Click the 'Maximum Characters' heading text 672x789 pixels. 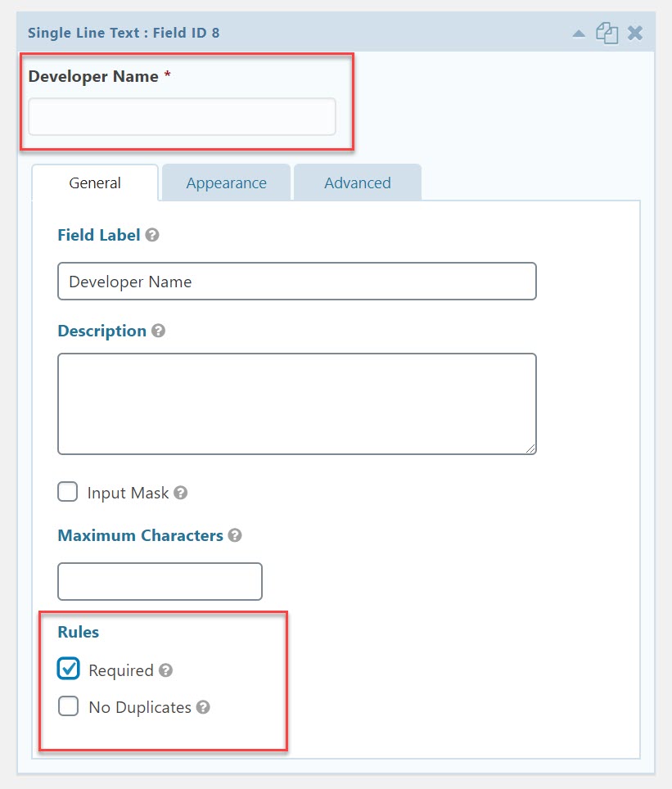(x=141, y=535)
